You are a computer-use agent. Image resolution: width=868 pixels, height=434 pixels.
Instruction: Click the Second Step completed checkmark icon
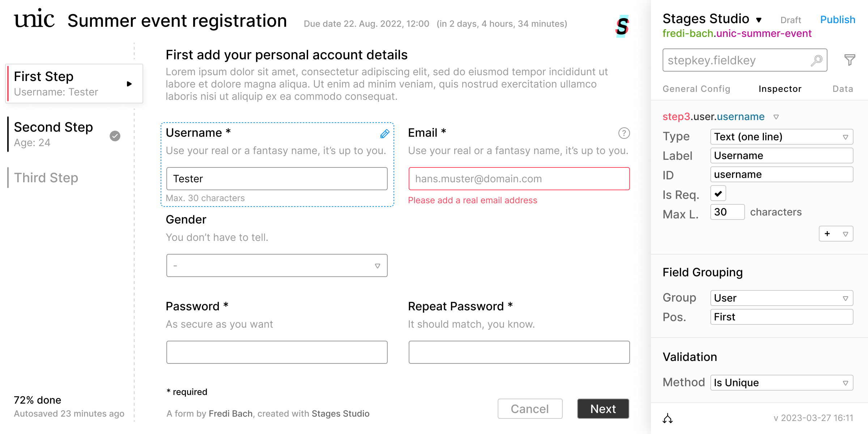[x=115, y=136]
